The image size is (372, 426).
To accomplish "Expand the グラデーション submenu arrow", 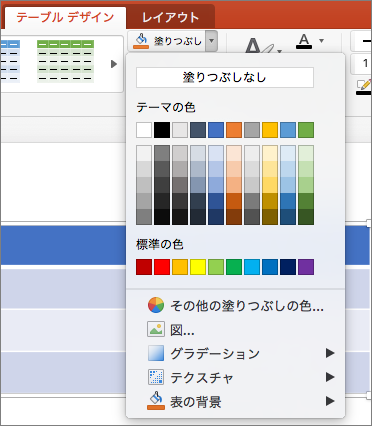I will [330, 353].
